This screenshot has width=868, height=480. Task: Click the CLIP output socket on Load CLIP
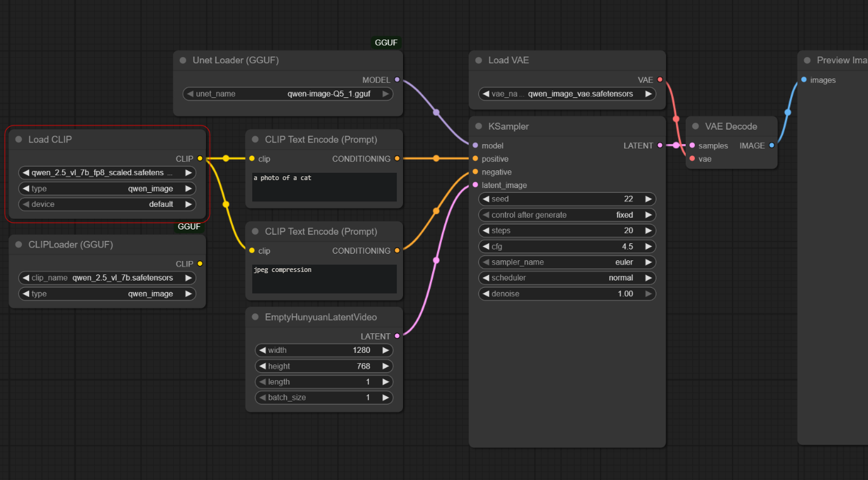pyautogui.click(x=200, y=158)
